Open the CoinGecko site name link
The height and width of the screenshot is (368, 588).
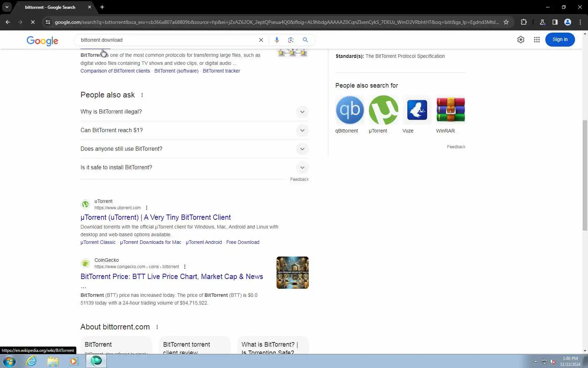click(107, 260)
